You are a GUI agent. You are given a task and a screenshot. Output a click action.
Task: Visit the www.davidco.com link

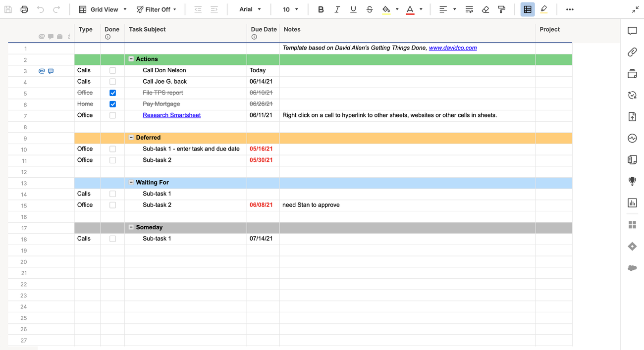point(453,48)
